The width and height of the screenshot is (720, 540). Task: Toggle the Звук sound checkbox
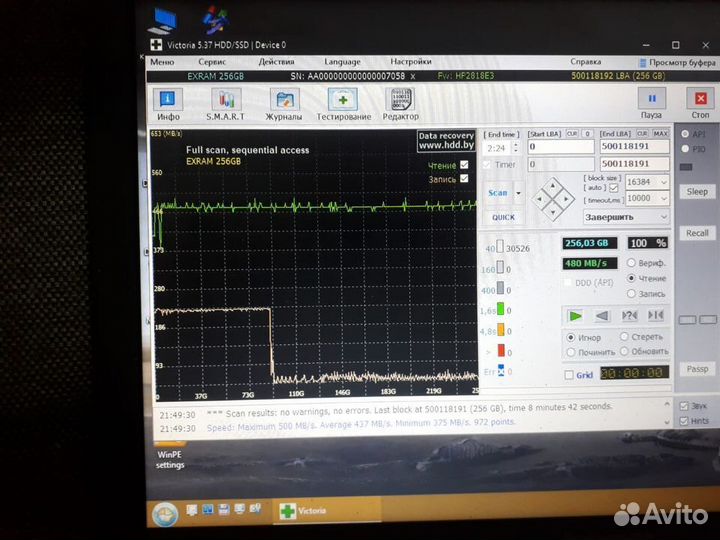[683, 406]
